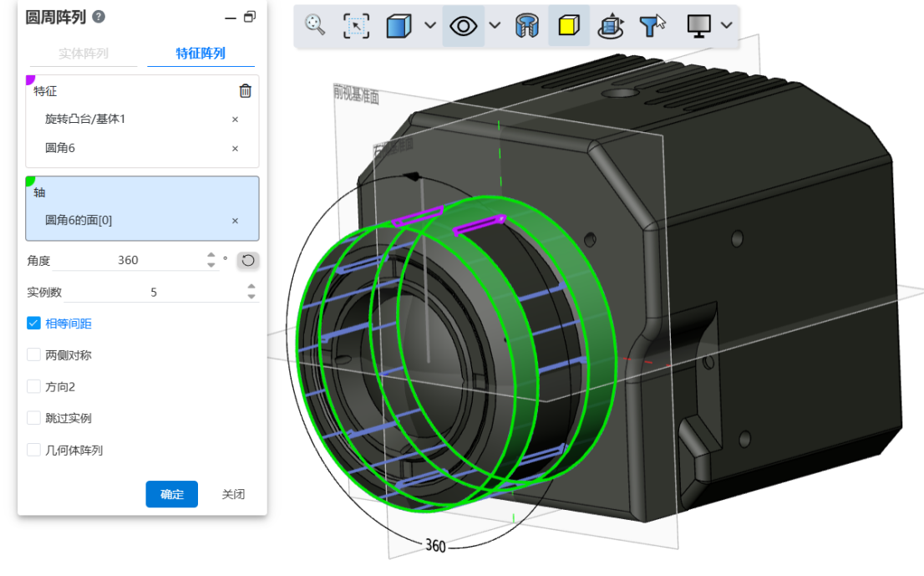Select the 圆角6 feature entry

coord(59,148)
